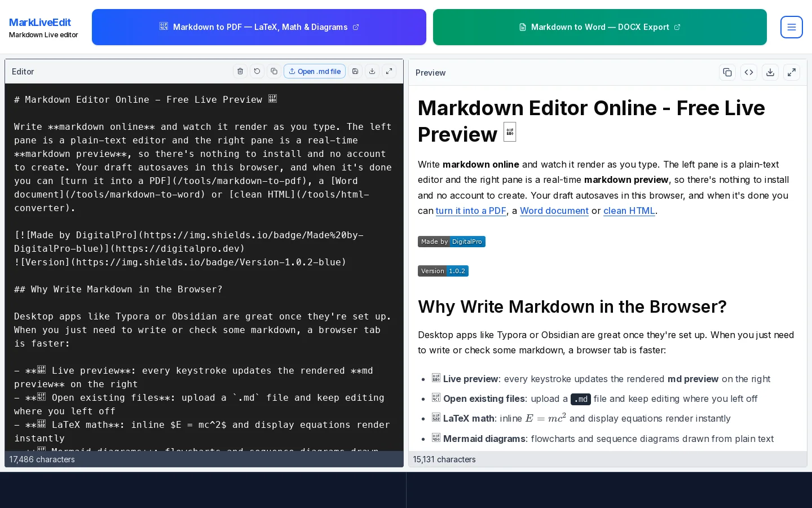Screen dimensions: 812x508
Task: Go to the MarkLiveEdit home logo
Action: [40, 23]
